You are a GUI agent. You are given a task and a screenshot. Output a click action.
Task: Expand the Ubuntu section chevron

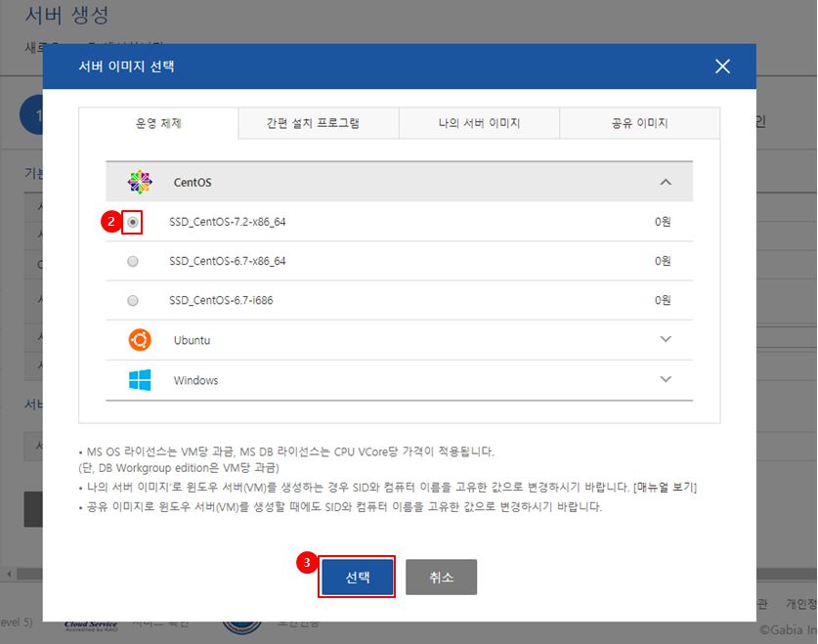(666, 339)
